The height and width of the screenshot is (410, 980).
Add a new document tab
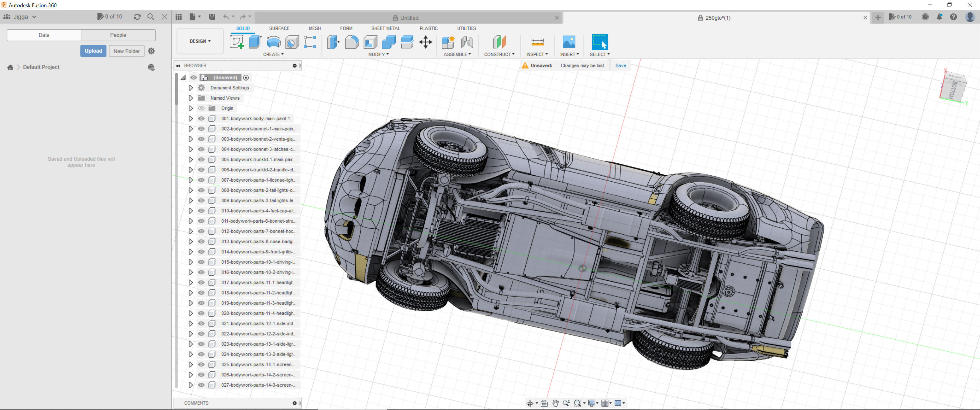[878, 17]
